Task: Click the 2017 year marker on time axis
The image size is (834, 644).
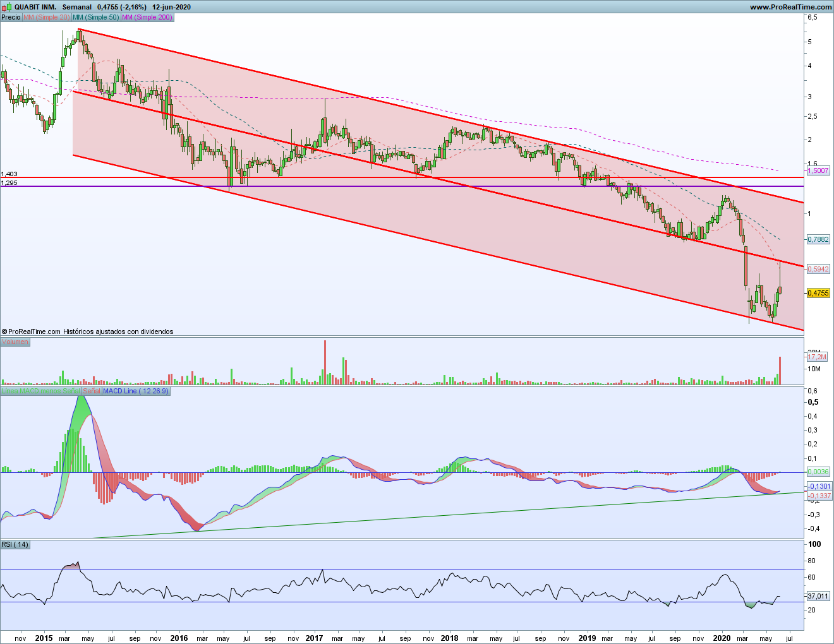Action: (x=314, y=638)
